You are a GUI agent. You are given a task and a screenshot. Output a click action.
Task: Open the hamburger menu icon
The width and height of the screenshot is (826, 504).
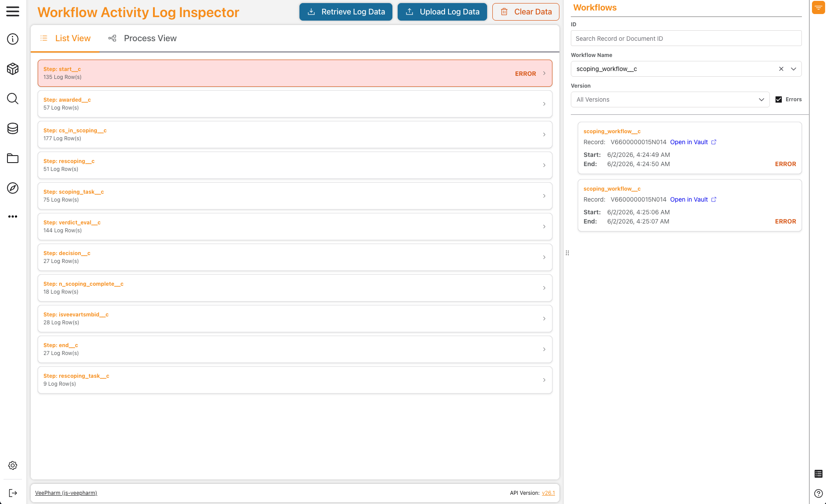13,11
